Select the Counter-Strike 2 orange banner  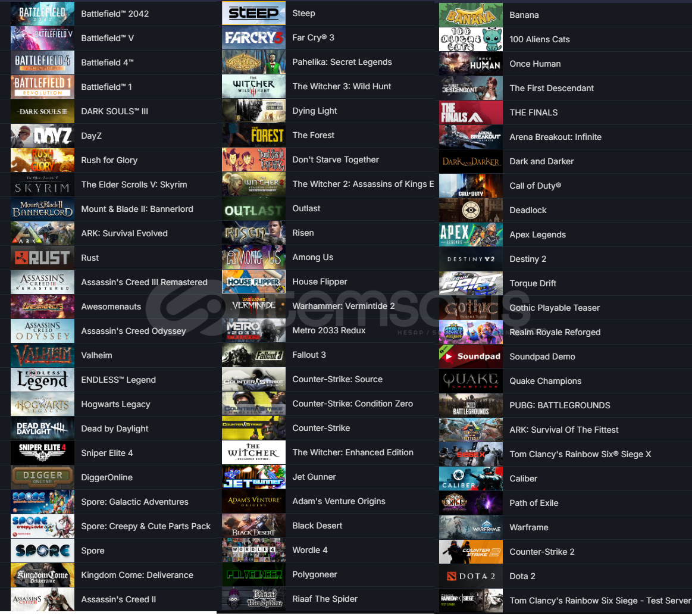tap(471, 552)
